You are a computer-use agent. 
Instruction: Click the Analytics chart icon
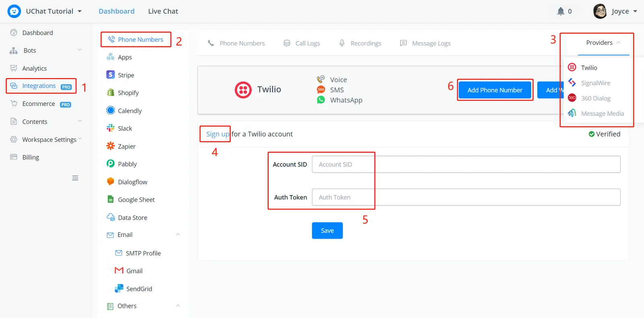coord(14,68)
